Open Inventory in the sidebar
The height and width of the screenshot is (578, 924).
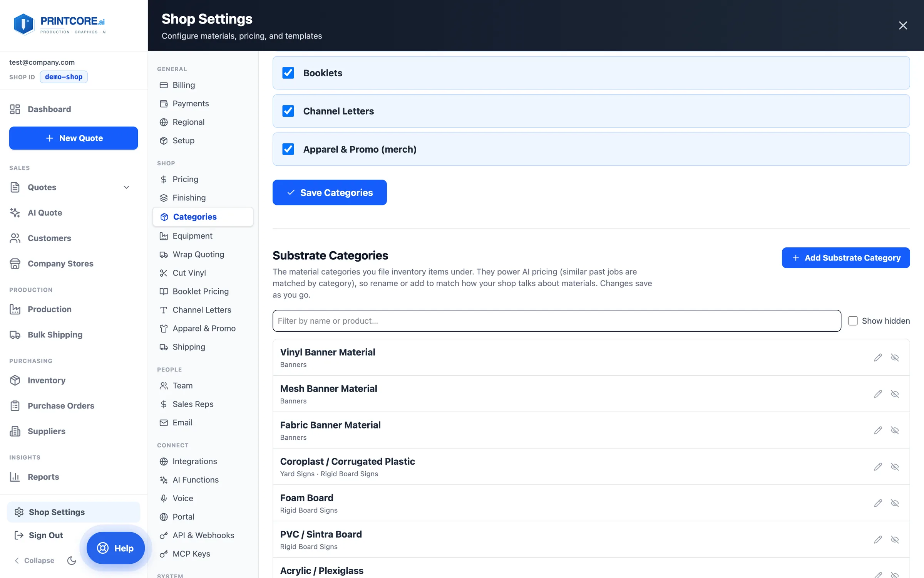click(x=74, y=380)
